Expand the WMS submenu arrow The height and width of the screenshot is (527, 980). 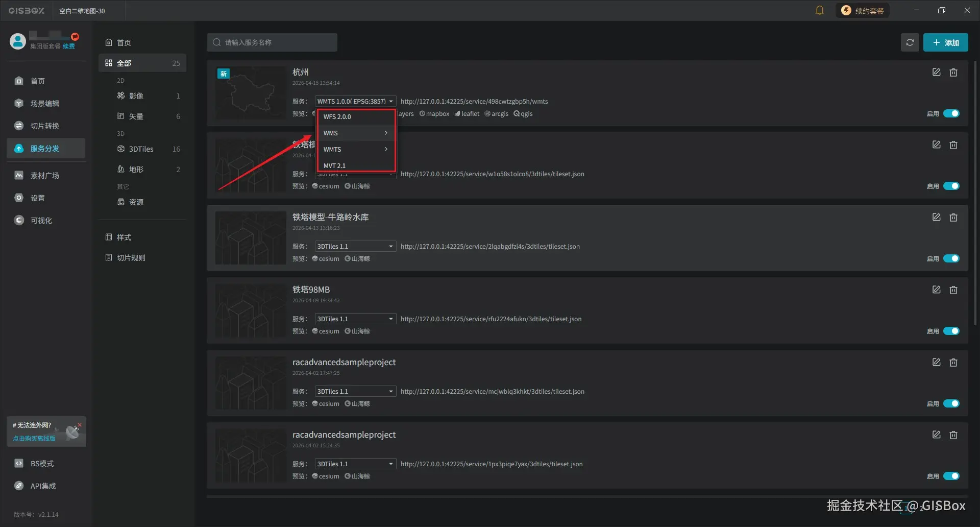(385, 133)
